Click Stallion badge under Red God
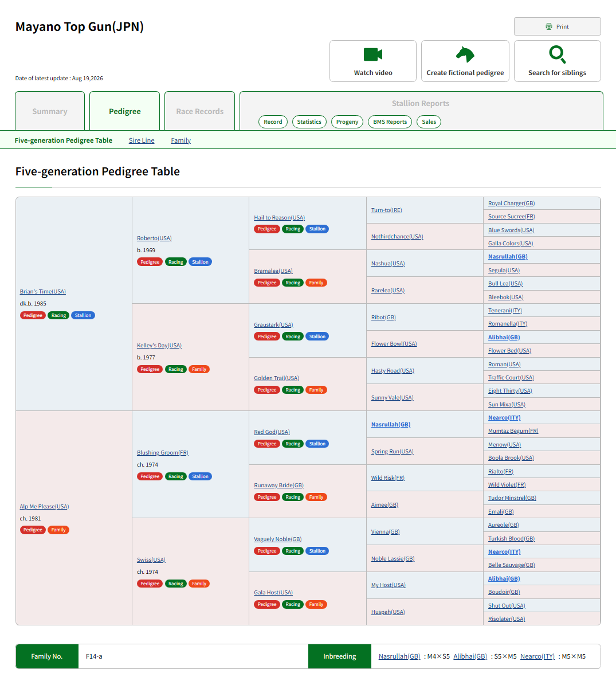The width and height of the screenshot is (616, 685). 317,444
